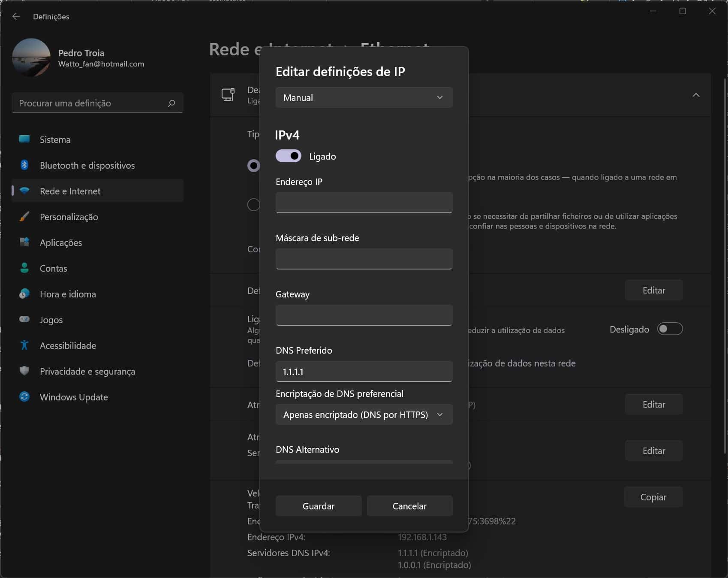This screenshot has width=728, height=578.
Task: Select the unselected network profile radio button
Action: click(254, 205)
